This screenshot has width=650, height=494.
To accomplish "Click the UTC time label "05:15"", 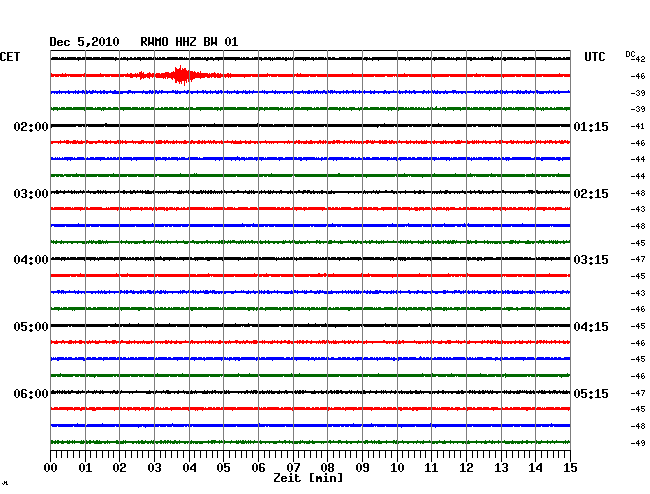I will [591, 393].
